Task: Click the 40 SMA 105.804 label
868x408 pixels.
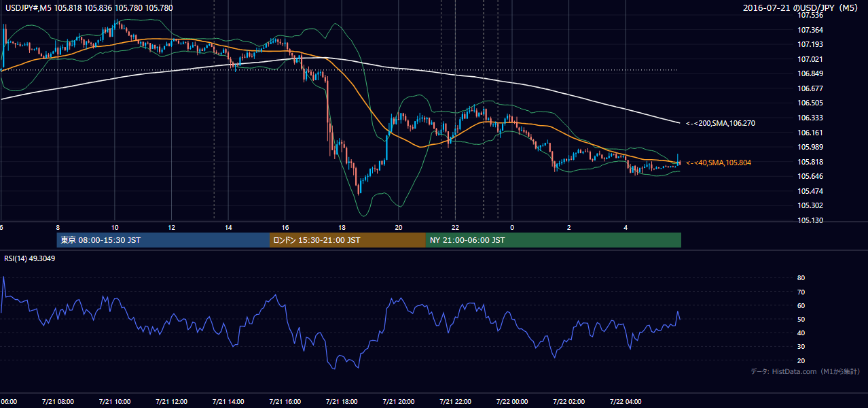Action: click(719, 163)
